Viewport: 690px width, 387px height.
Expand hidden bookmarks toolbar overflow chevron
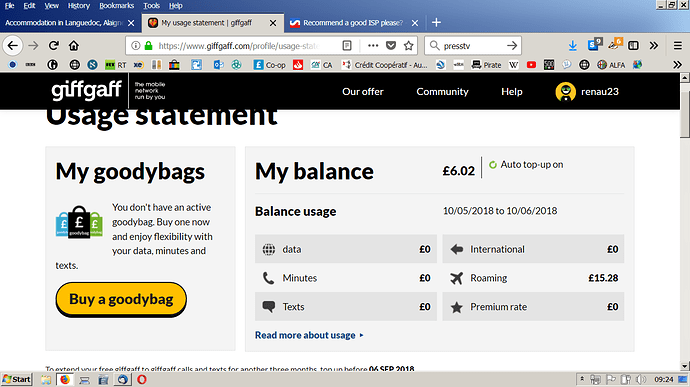tap(677, 65)
